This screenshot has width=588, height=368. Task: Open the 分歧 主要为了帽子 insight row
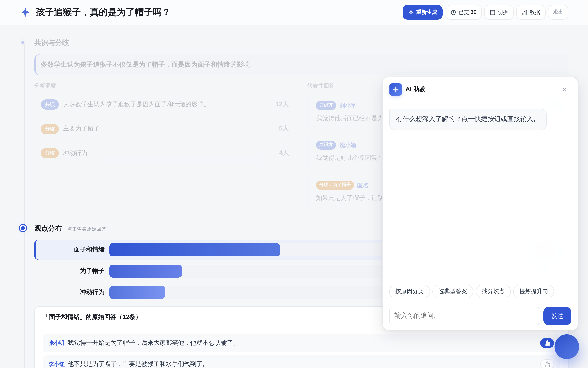click(165, 129)
